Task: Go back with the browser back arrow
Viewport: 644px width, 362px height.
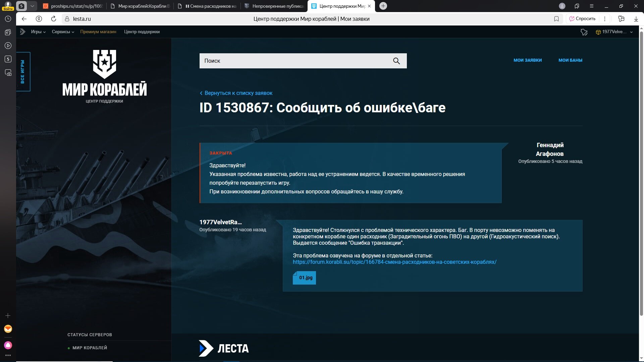Action: point(24,19)
